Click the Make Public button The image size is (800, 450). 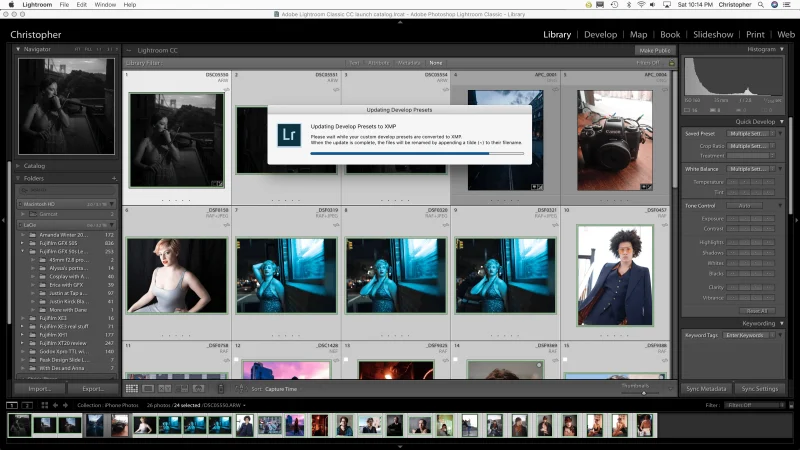coord(654,50)
